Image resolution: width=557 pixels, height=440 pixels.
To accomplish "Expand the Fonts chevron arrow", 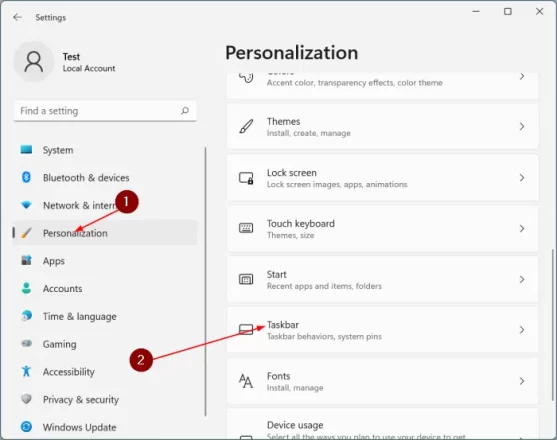I will click(521, 381).
